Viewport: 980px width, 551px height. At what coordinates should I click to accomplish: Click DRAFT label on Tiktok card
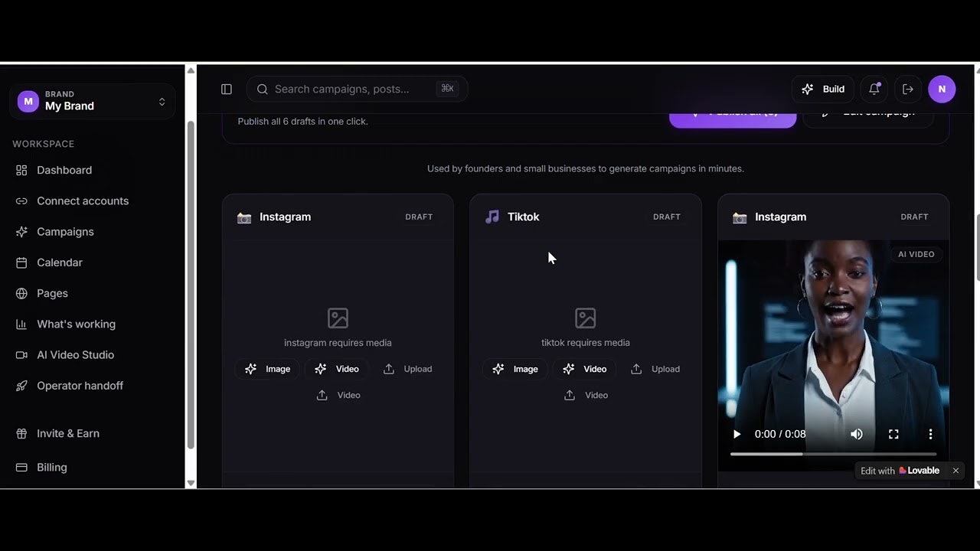pyautogui.click(x=667, y=217)
